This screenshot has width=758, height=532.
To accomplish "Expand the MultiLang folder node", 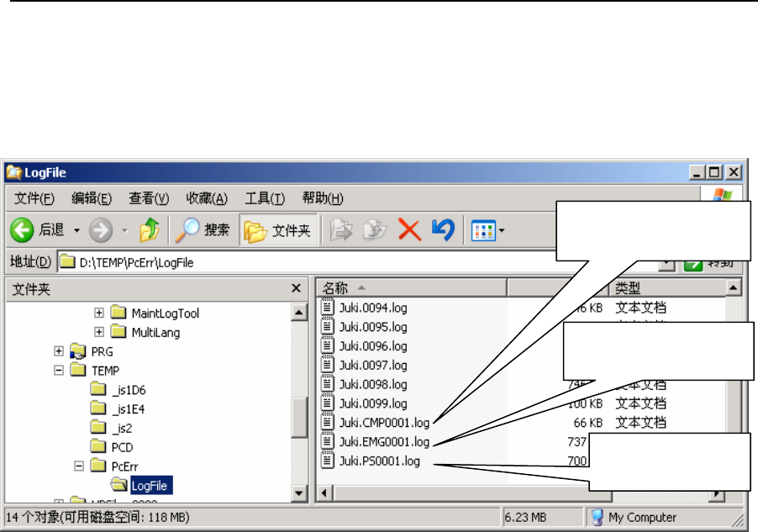I will pyautogui.click(x=99, y=332).
